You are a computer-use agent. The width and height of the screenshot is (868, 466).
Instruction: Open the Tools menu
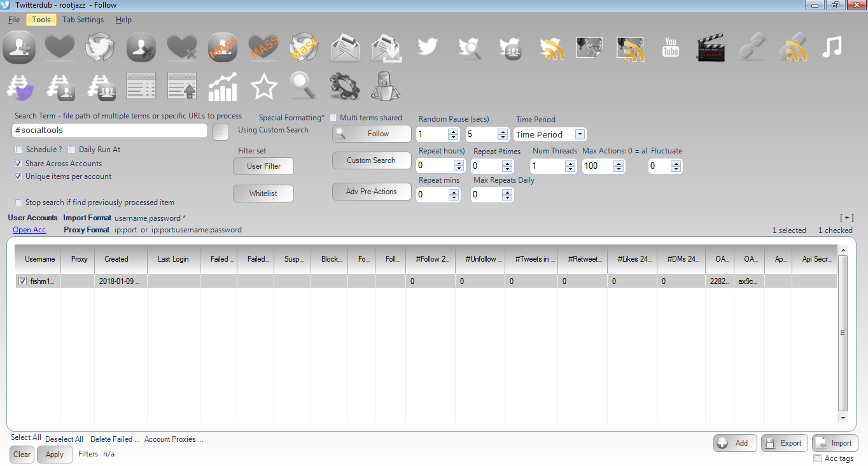pyautogui.click(x=41, y=20)
